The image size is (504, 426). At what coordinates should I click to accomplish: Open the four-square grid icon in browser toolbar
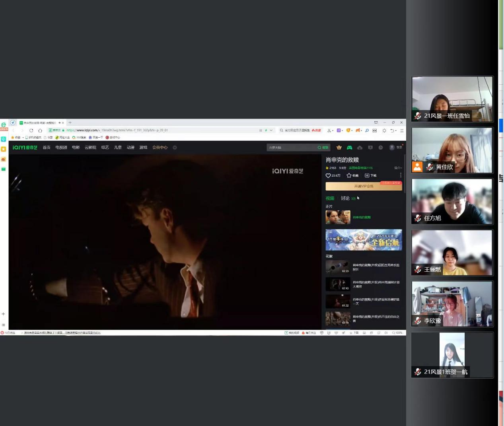pos(374,130)
